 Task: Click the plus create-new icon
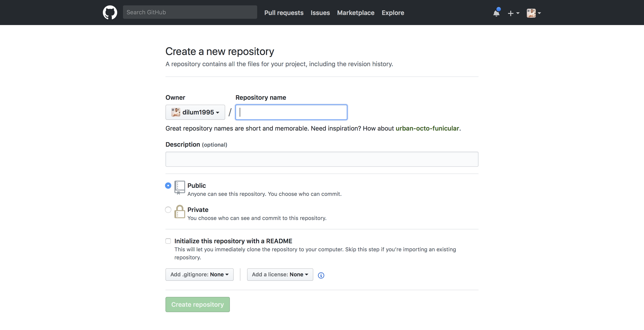click(x=511, y=13)
